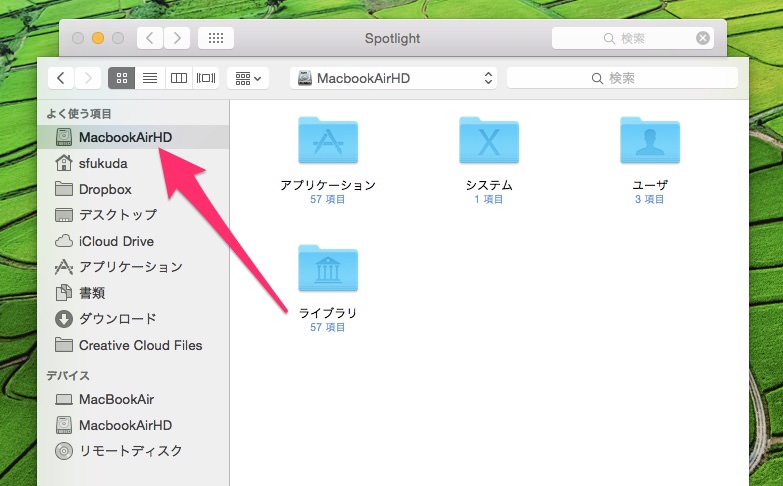Image resolution: width=783 pixels, height=486 pixels.
Task: Click back arrow in Spotlight window
Action: (x=150, y=38)
